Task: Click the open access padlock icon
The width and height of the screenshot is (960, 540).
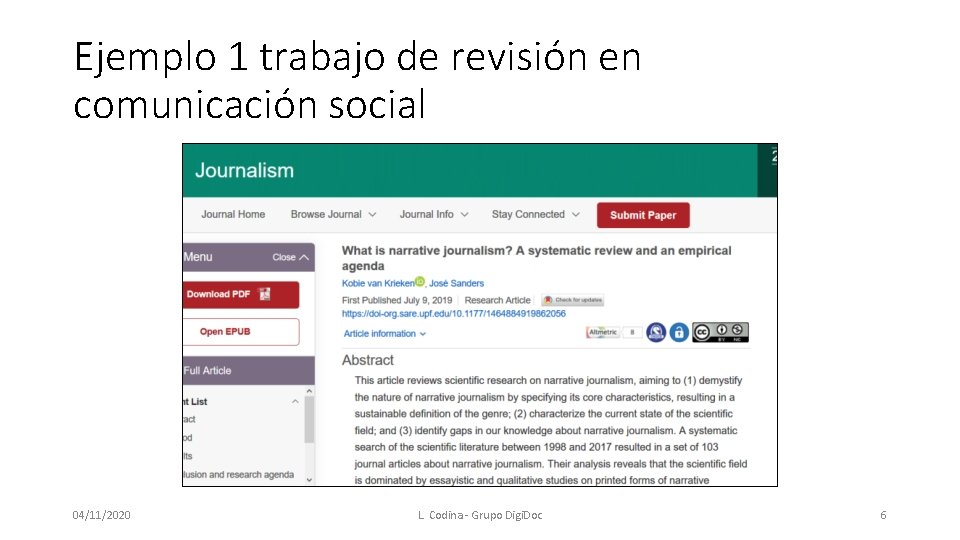Action: click(x=679, y=332)
